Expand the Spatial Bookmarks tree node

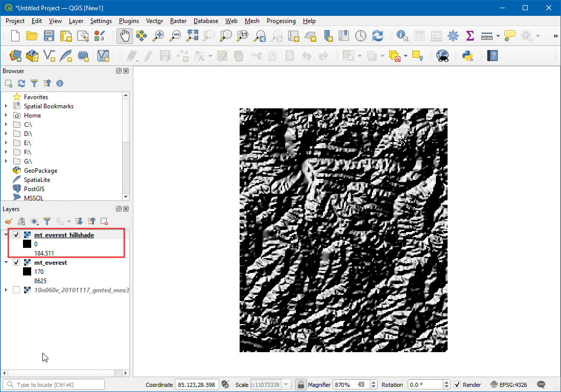(6, 106)
